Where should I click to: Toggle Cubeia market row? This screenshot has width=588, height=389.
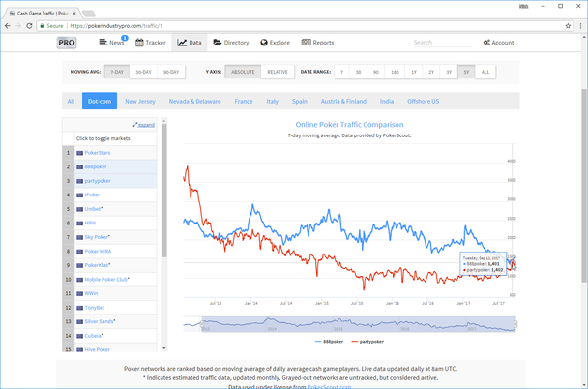(x=109, y=336)
